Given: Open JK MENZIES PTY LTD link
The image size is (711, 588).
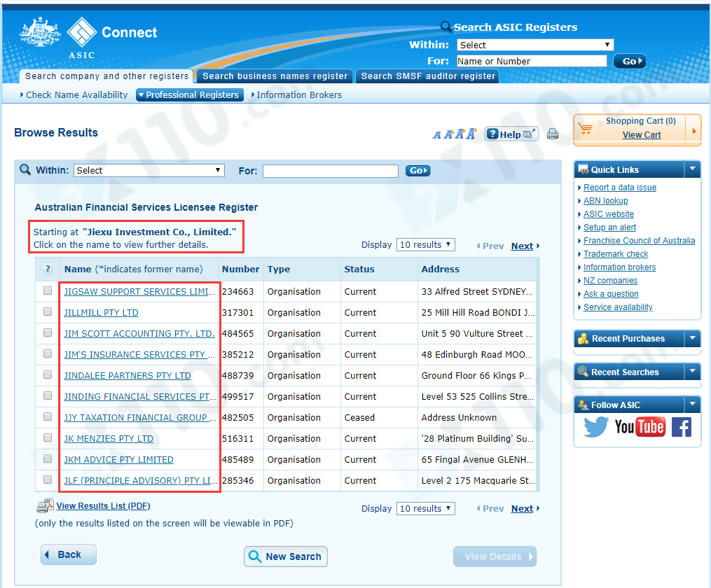Looking at the screenshot, I should 109,438.
